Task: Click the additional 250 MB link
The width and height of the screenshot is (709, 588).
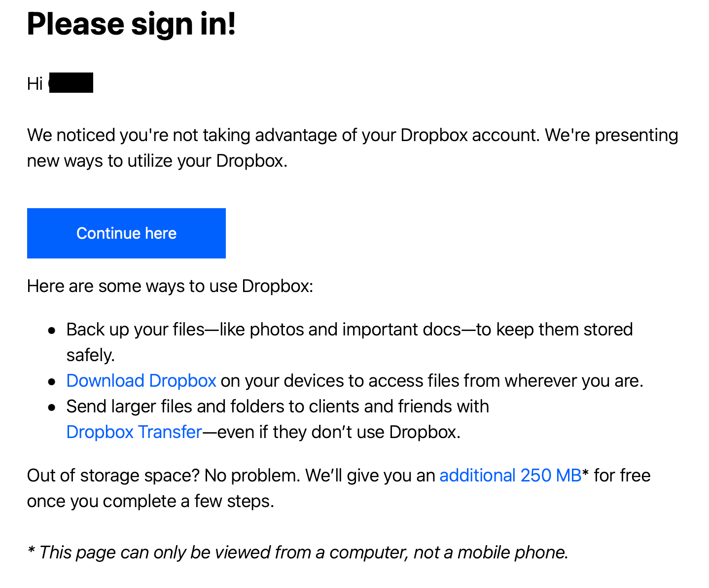Action: [510, 475]
